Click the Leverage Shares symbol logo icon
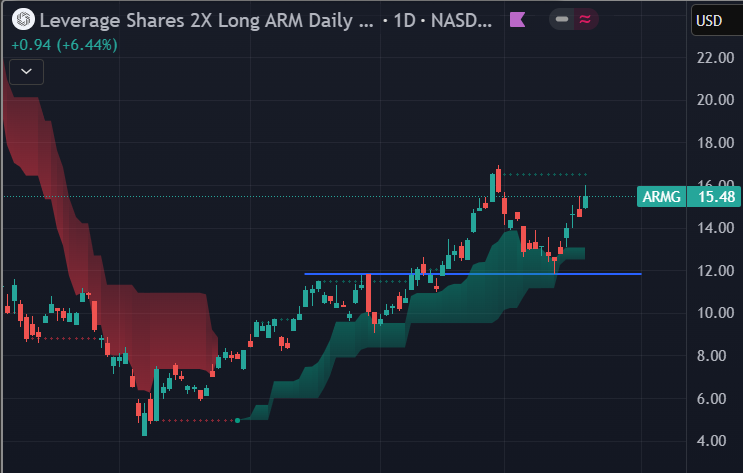 pos(23,20)
